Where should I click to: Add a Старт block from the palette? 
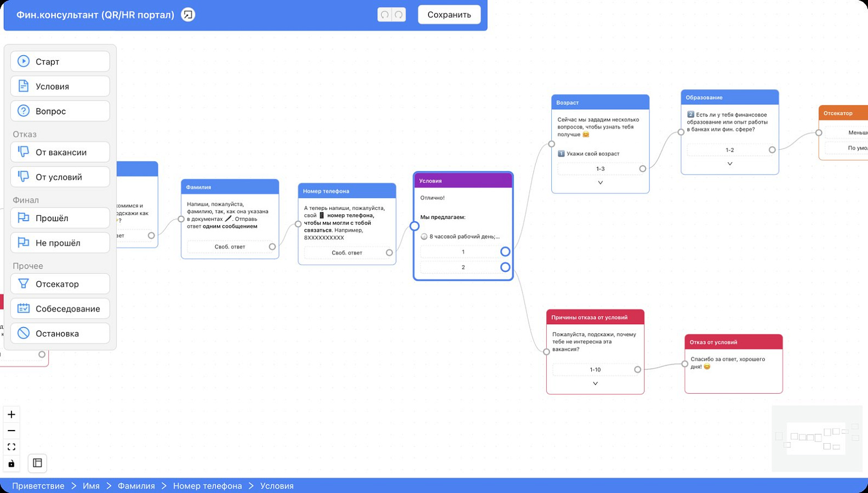click(60, 61)
